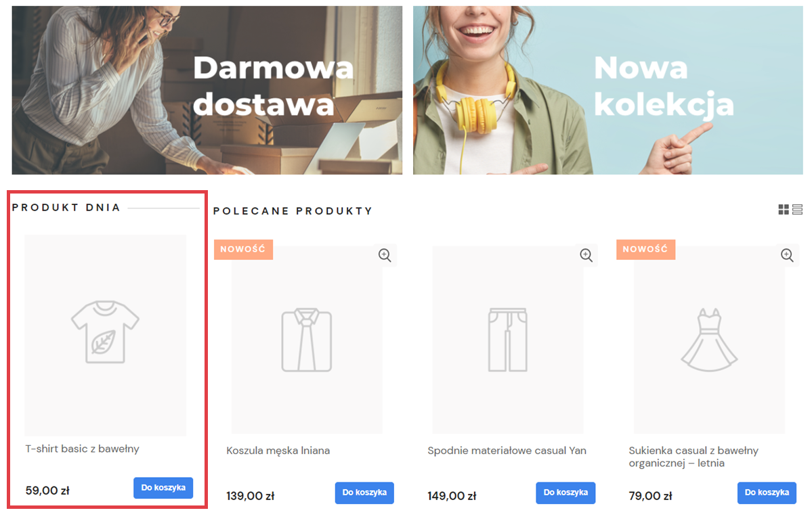Image resolution: width=812 pixels, height=519 pixels.
Task: Click magnifier icon on Koszula męska lniana
Action: point(385,255)
